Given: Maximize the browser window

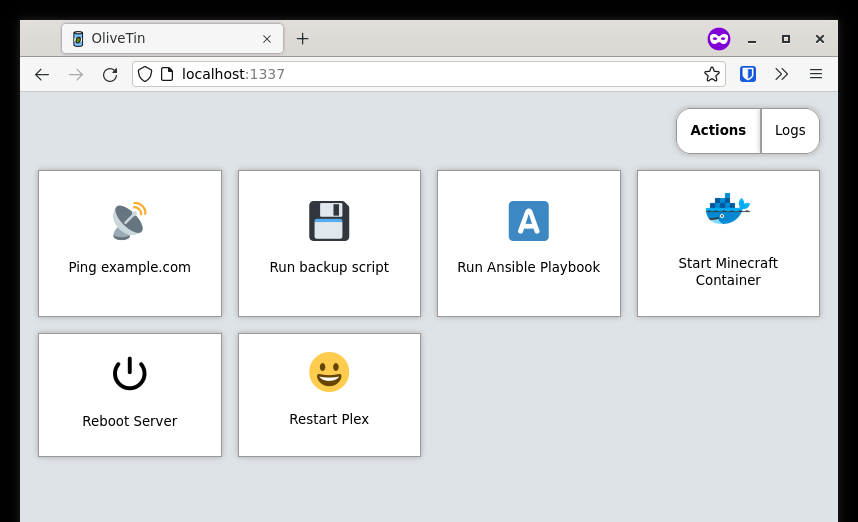Looking at the screenshot, I should [x=786, y=39].
